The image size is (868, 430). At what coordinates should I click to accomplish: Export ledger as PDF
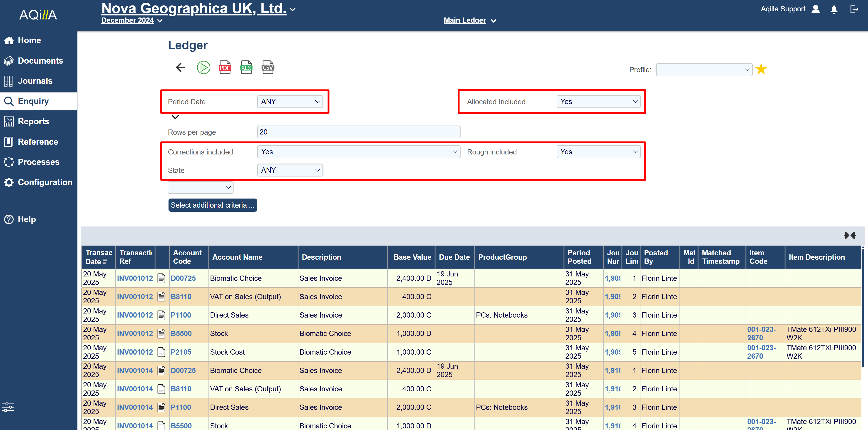pyautogui.click(x=225, y=68)
